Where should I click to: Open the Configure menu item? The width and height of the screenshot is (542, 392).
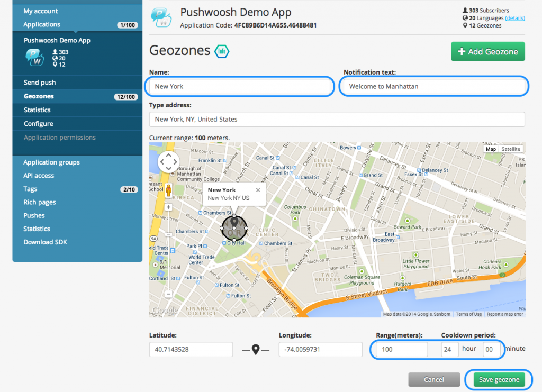[x=38, y=124]
